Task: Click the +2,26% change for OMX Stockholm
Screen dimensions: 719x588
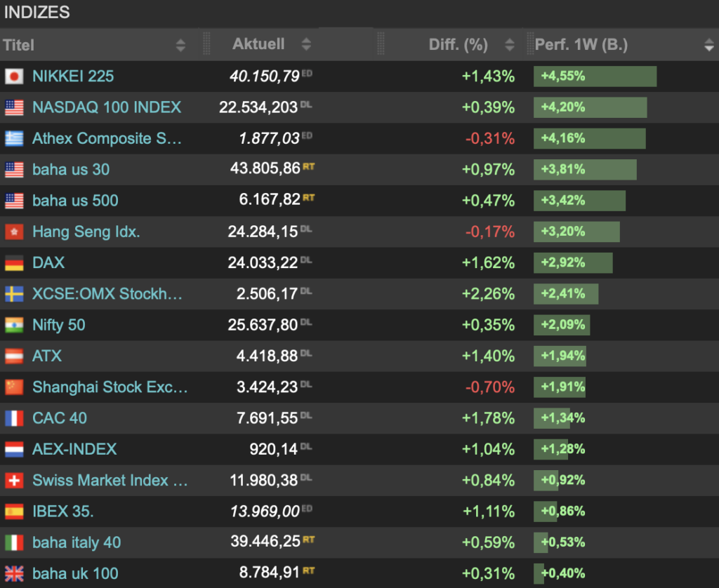Action: (x=488, y=294)
